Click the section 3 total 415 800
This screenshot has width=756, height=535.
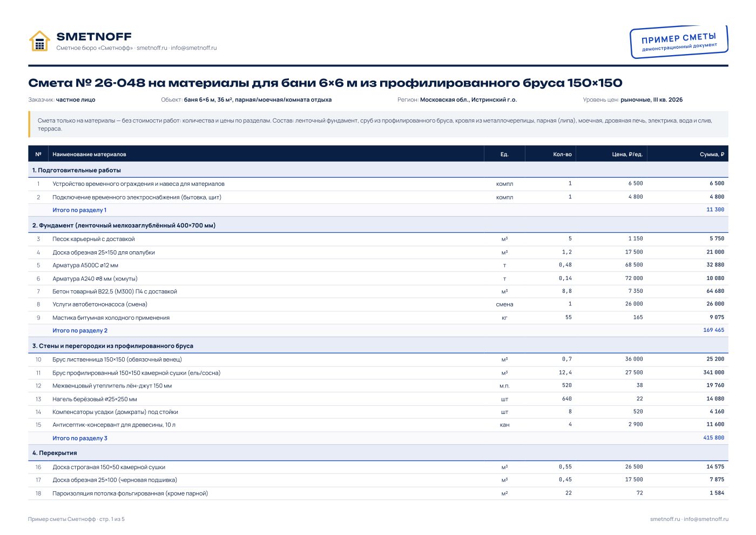coord(713,438)
